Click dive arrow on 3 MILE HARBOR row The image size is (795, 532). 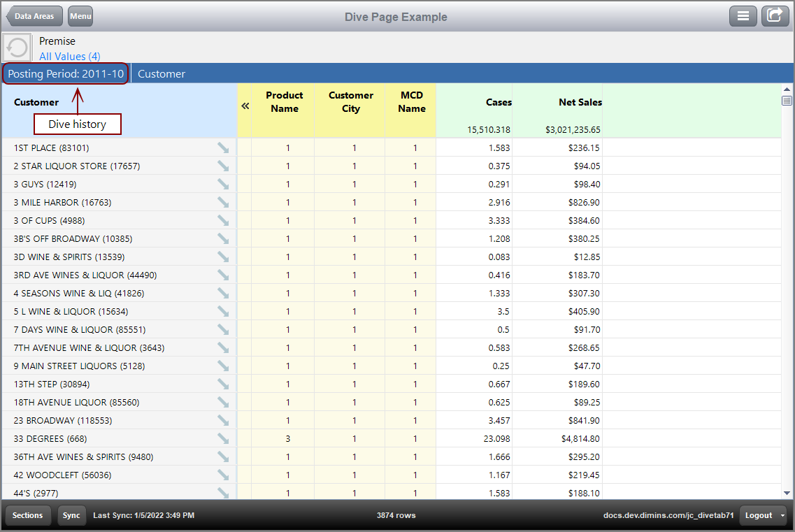click(223, 202)
